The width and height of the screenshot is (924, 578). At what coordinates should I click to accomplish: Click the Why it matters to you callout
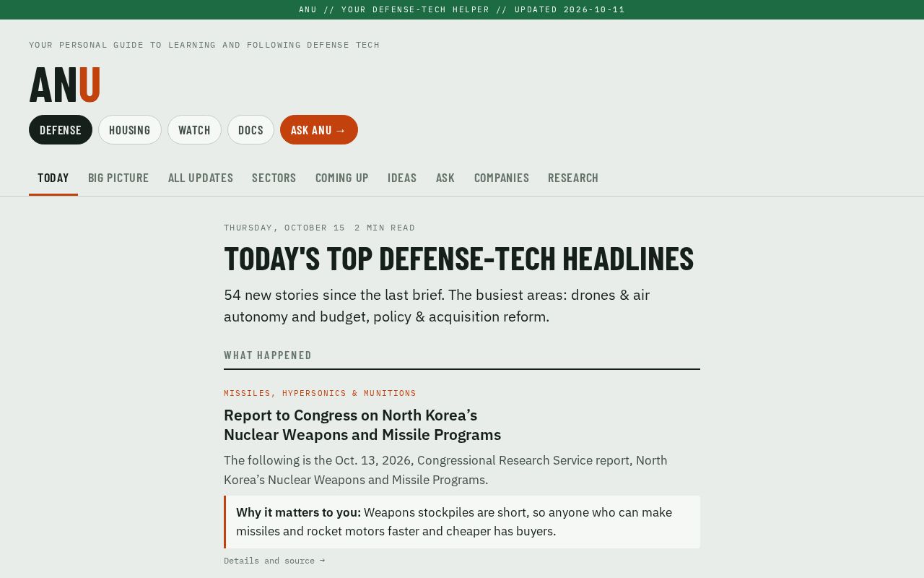(462, 522)
